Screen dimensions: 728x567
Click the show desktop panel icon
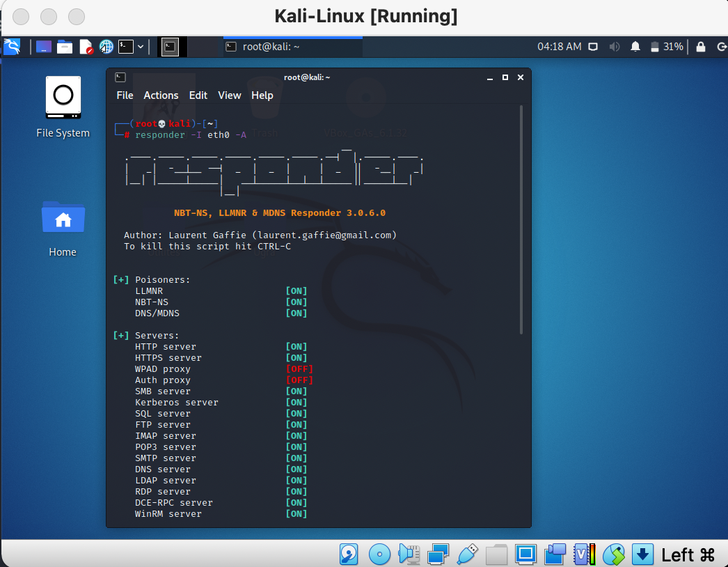point(43,47)
